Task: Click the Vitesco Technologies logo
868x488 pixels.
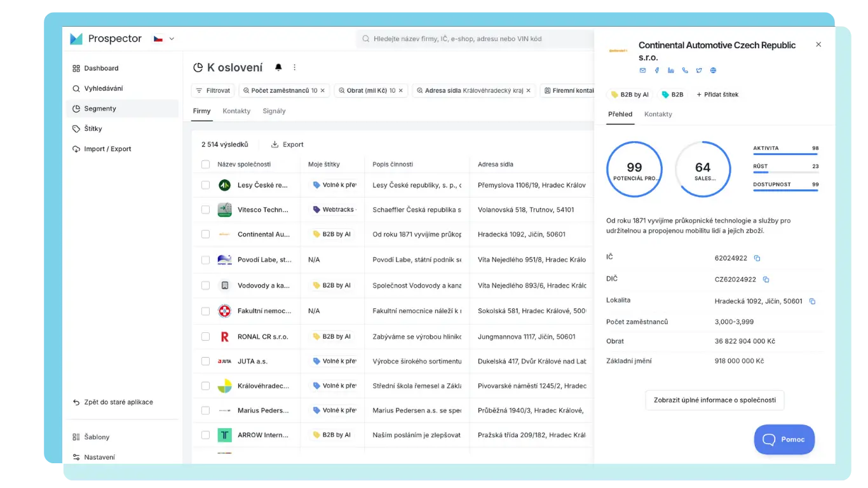Action: 224,210
